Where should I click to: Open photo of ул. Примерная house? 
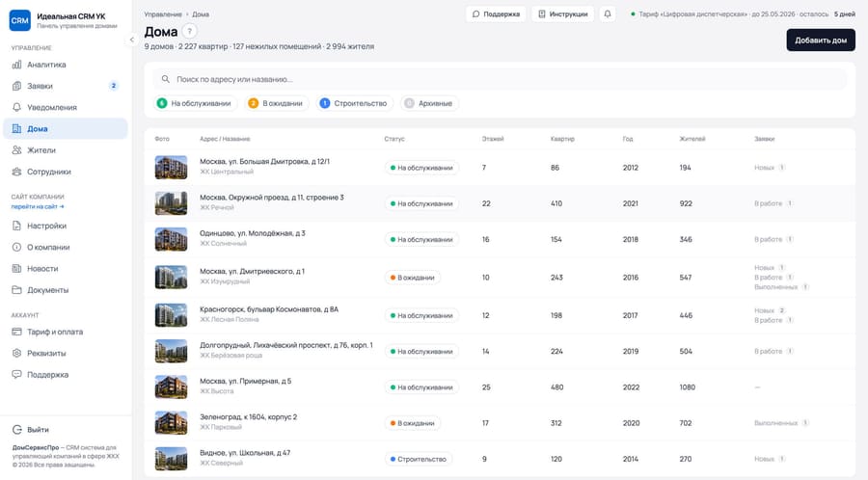point(171,387)
